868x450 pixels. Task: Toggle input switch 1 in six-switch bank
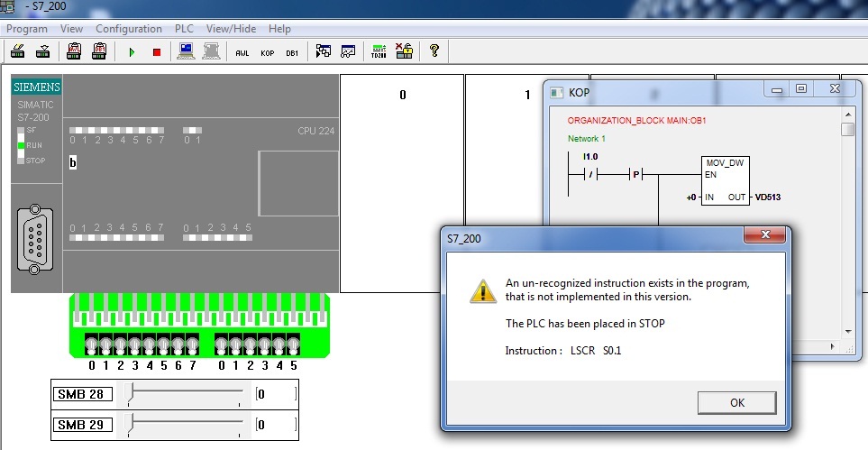pos(235,345)
